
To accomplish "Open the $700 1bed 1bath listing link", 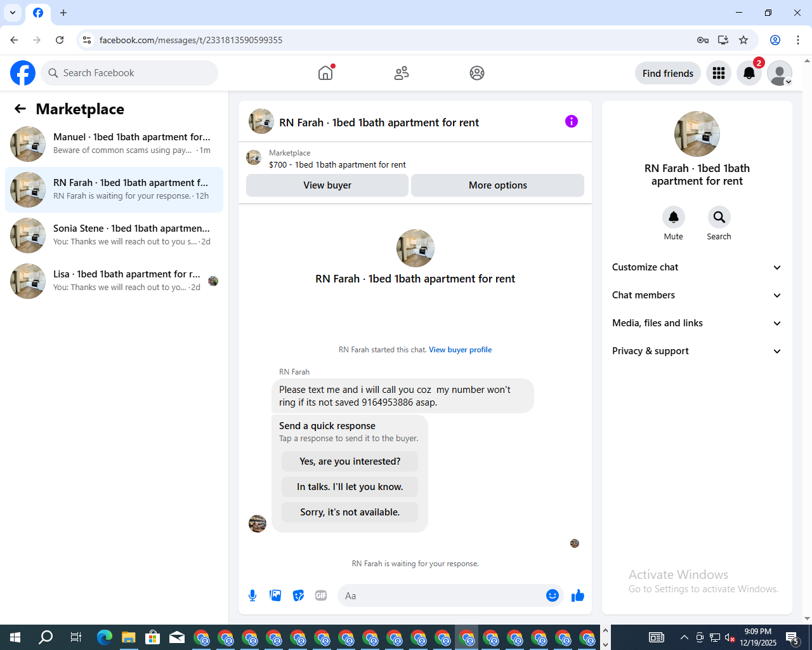I will click(337, 164).
